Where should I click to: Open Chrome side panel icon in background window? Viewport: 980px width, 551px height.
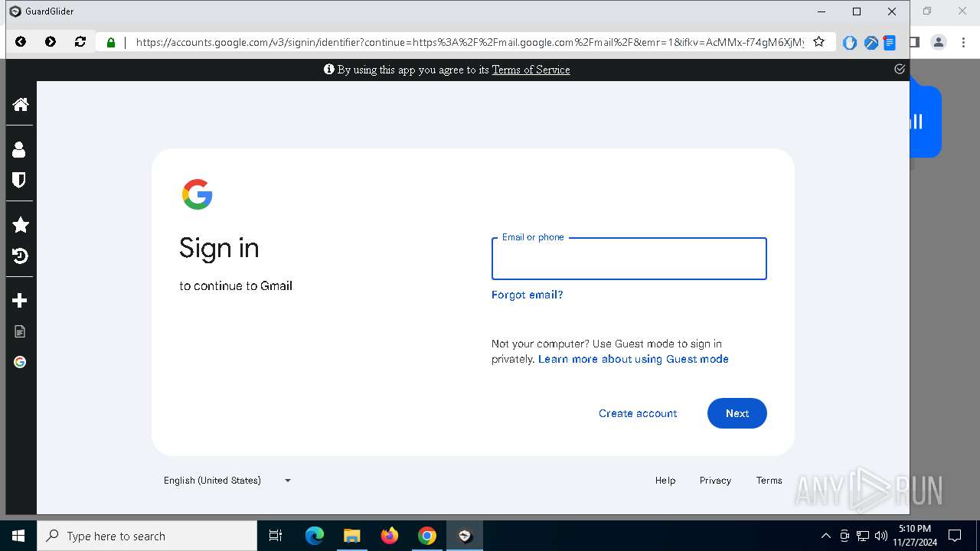(915, 42)
